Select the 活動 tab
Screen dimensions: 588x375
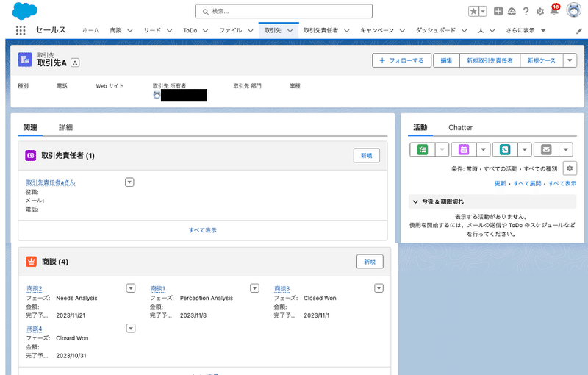(420, 127)
